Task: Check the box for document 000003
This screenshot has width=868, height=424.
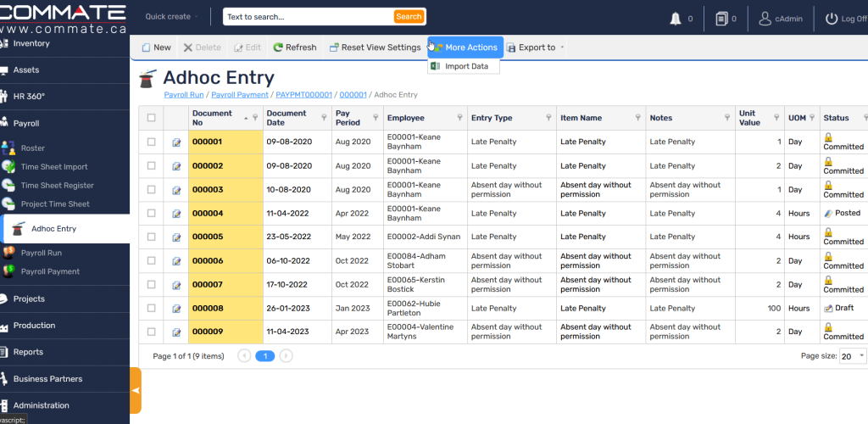Action: click(151, 189)
